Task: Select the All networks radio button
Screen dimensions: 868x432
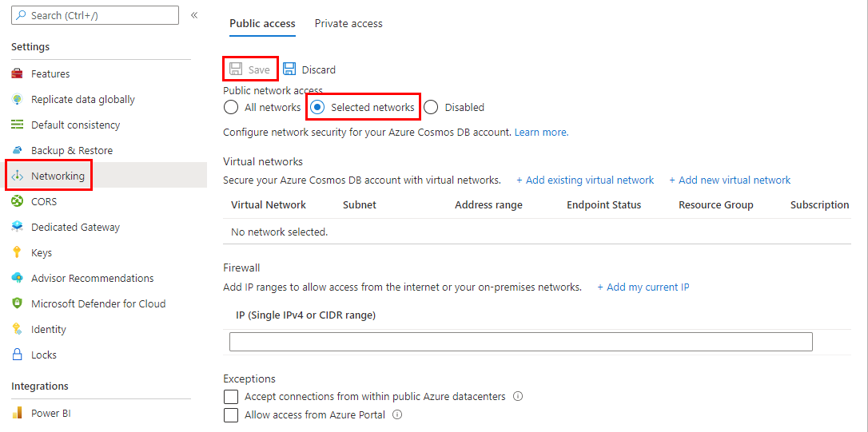Action: (231, 107)
